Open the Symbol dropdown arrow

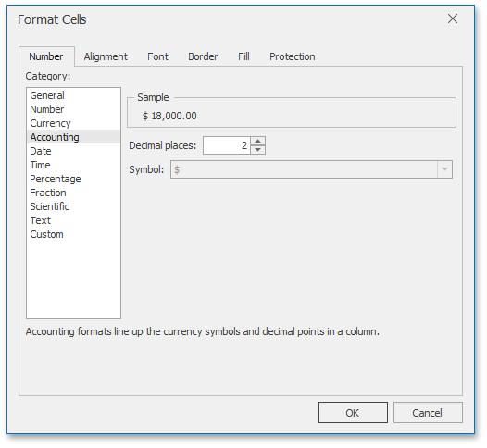pos(444,169)
